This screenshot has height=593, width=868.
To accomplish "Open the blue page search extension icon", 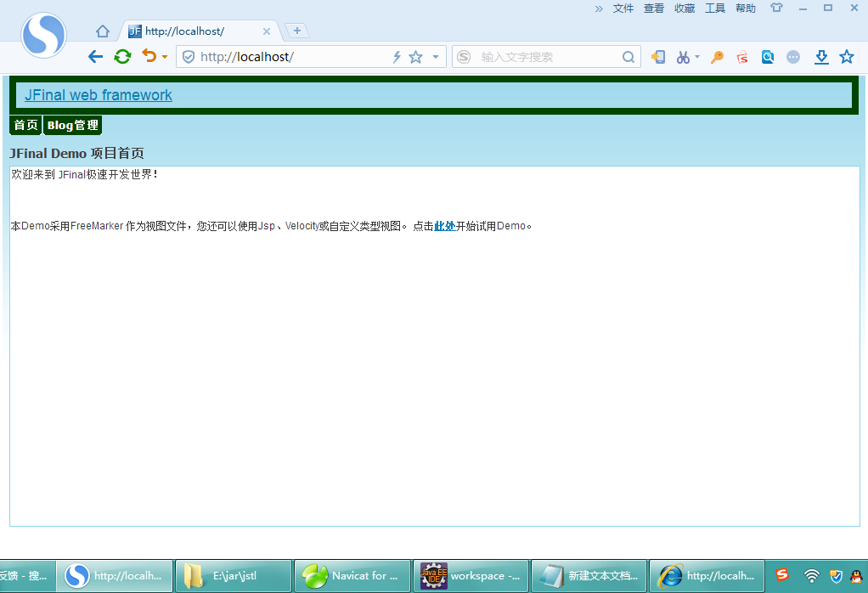I will [x=768, y=56].
